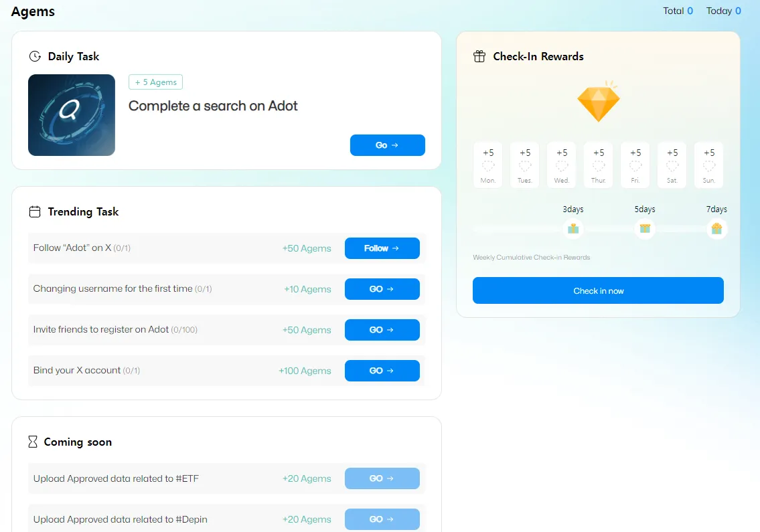This screenshot has height=532, width=760.
Task: Click the 7days gift box reward icon
Action: 716,229
